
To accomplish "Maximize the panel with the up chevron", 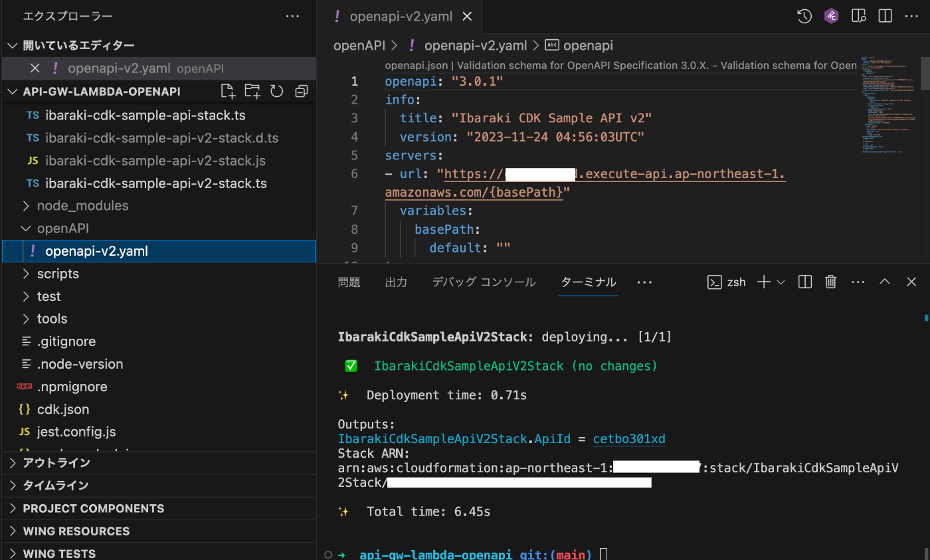I will click(885, 282).
